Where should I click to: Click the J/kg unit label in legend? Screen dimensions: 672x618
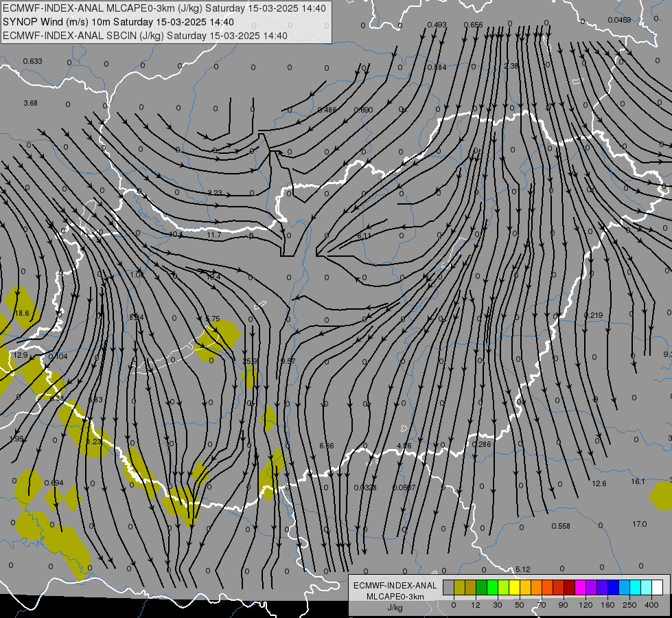coord(395,608)
